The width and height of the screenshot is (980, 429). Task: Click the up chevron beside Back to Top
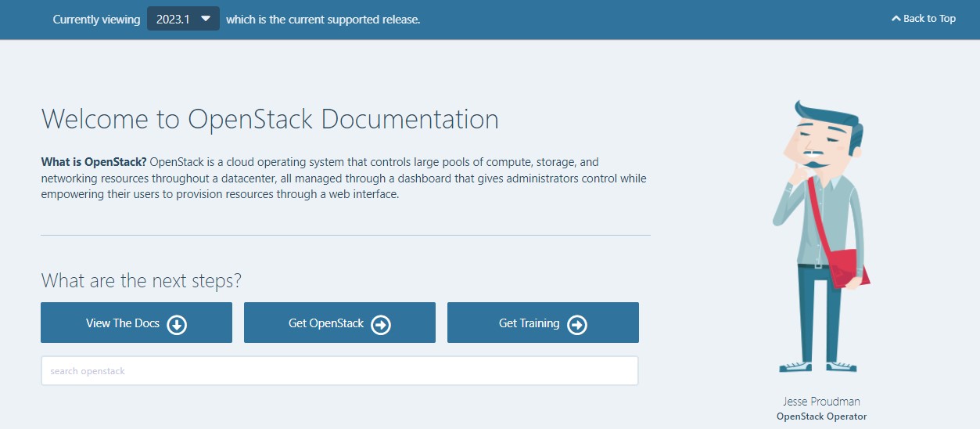coord(896,19)
